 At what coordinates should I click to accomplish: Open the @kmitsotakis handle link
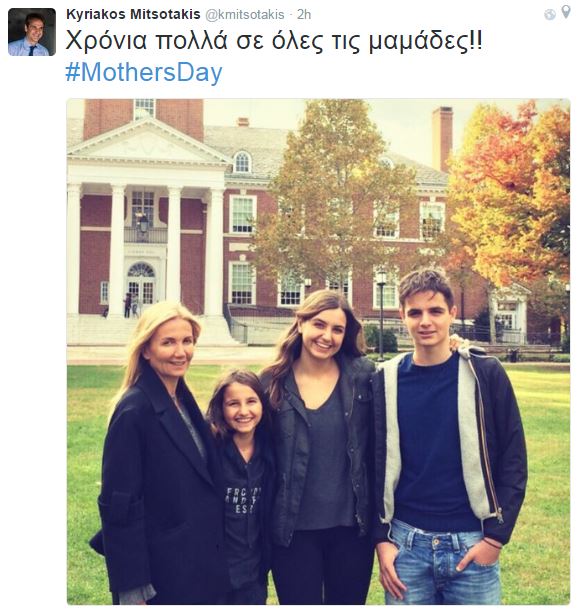245,15
